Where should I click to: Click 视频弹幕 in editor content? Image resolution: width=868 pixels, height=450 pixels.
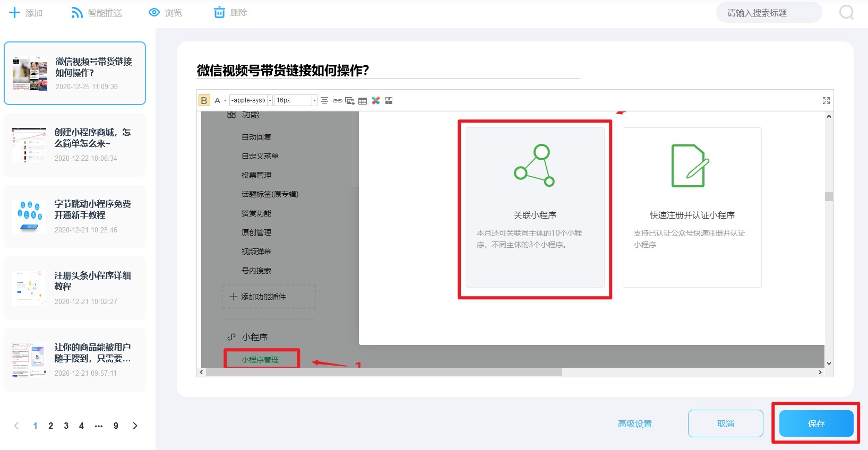click(256, 252)
